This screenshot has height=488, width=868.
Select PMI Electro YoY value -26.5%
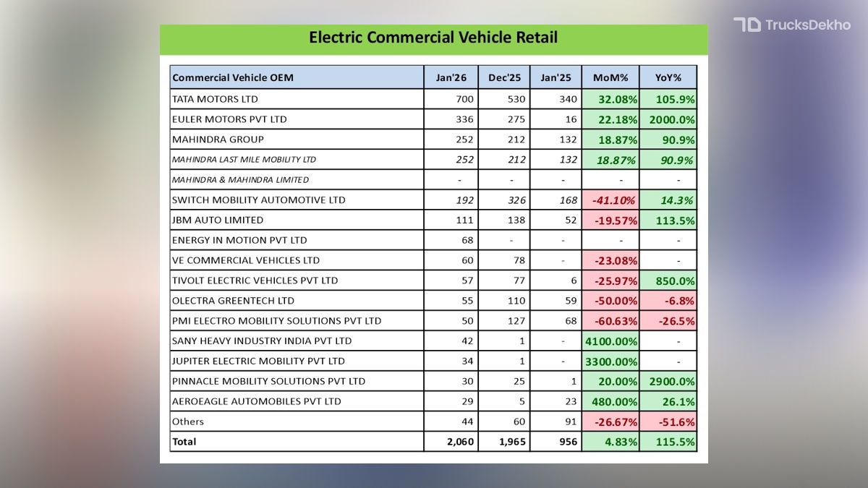pos(678,321)
